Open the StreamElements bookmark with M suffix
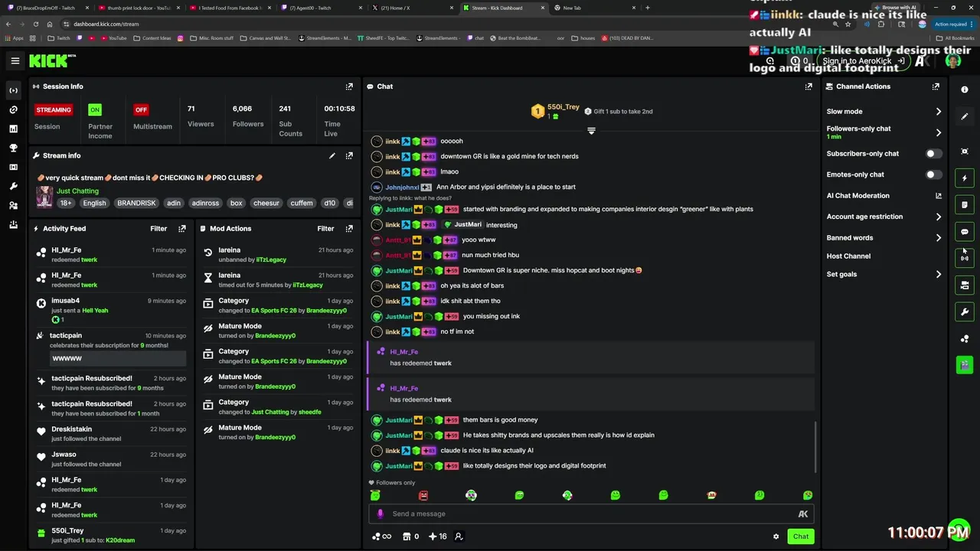The height and width of the screenshot is (551, 980). [324, 37]
